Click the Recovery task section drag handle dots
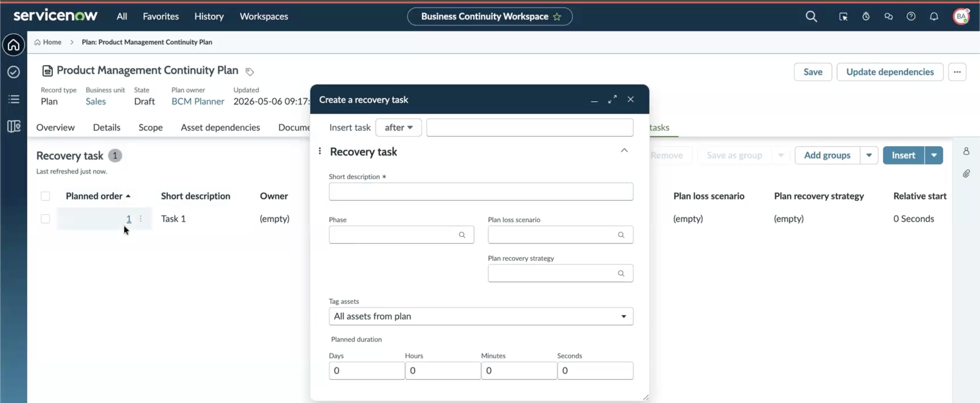This screenshot has height=403, width=980. [x=320, y=151]
